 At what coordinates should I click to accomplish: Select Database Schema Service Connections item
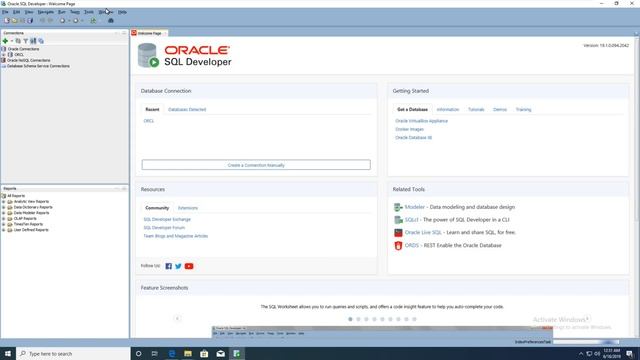38,66
